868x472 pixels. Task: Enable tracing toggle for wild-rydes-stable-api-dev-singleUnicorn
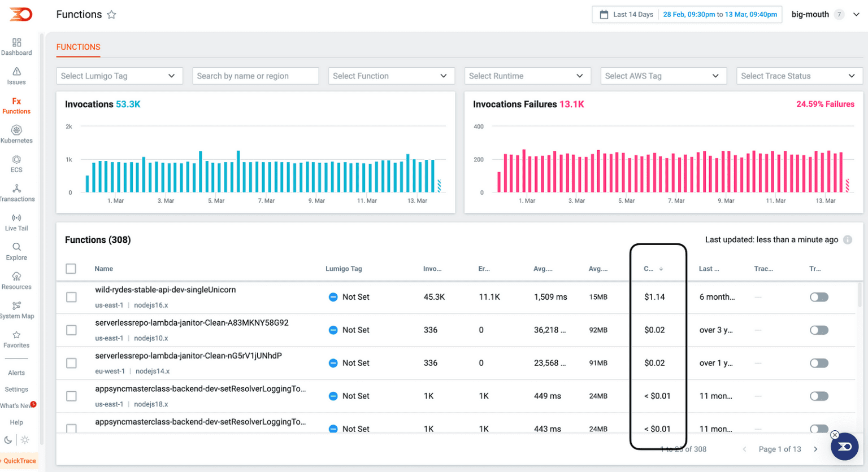(x=819, y=296)
